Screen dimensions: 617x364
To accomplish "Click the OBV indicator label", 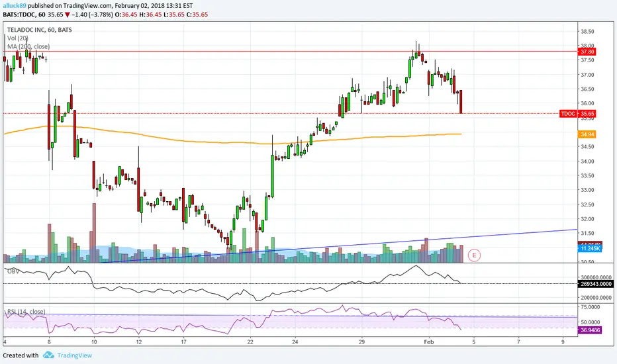I will pos(13,271).
